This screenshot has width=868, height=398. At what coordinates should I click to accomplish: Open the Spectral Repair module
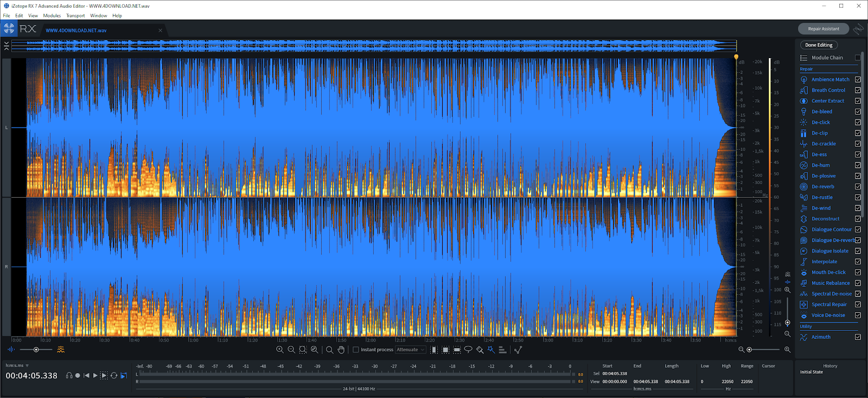(x=829, y=305)
